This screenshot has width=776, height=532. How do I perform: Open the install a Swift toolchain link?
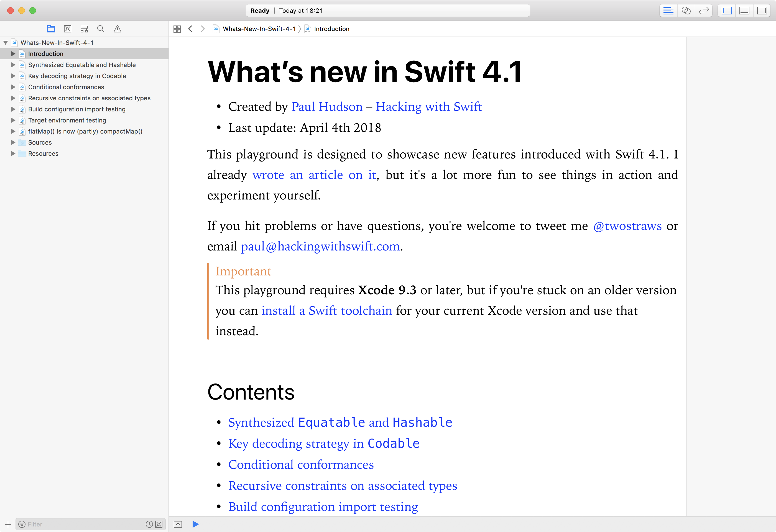pos(326,311)
